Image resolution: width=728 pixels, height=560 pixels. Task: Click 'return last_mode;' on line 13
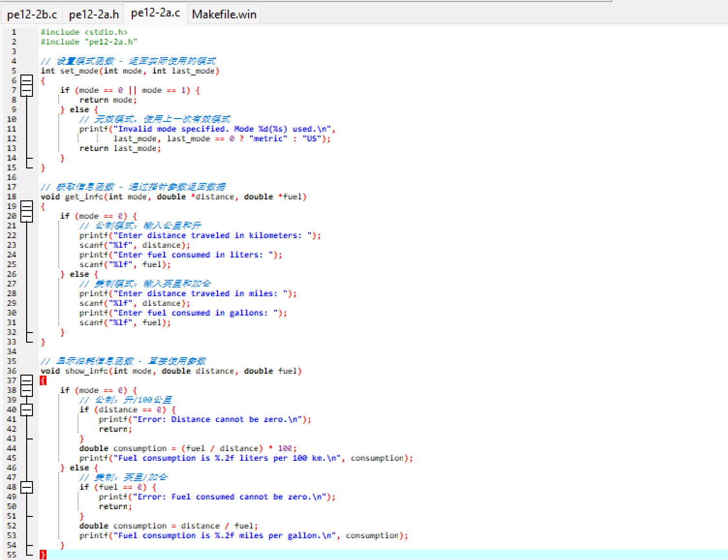[x=121, y=149]
